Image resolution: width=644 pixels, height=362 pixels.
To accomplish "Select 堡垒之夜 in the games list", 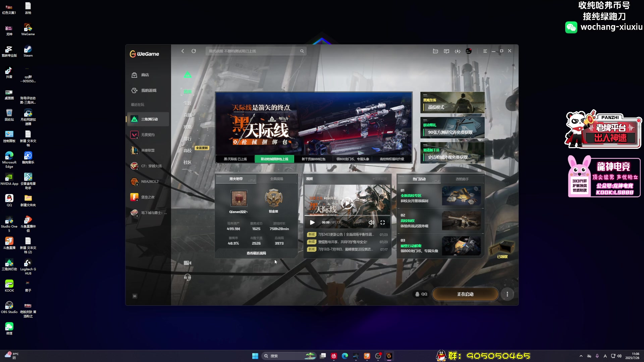I will click(x=148, y=197).
